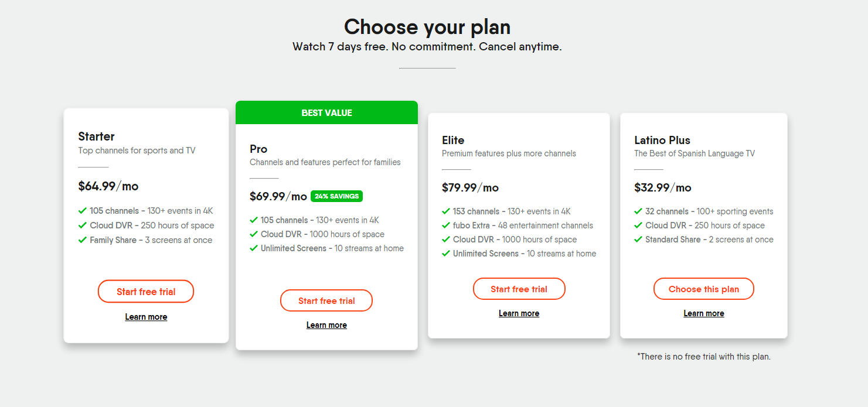Click checkmark beside fubo Extra feature
Image resolution: width=868 pixels, height=407 pixels.
[x=446, y=225]
